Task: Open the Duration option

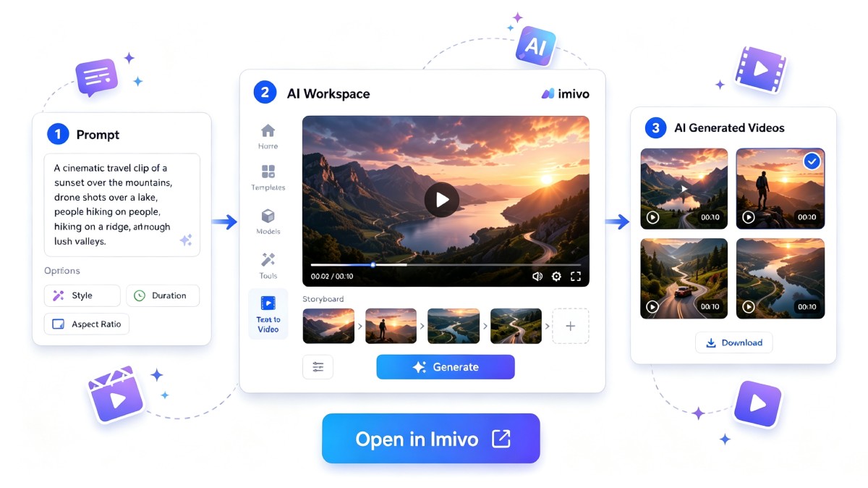Action: coord(163,295)
